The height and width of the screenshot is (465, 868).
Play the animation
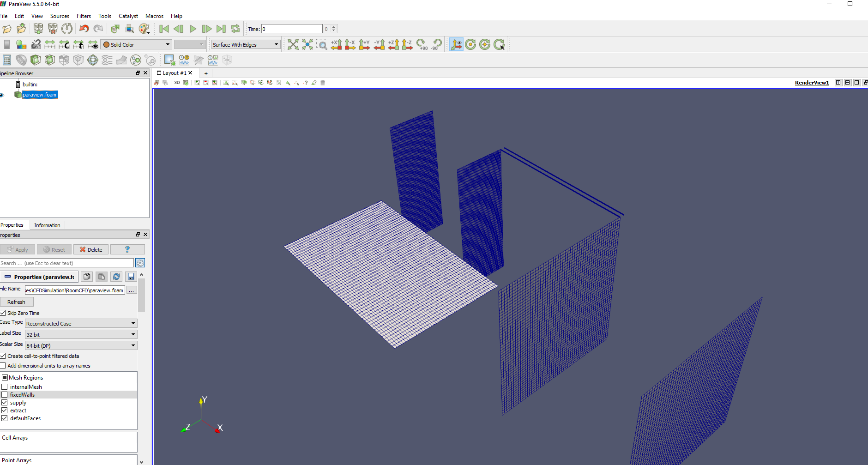point(193,29)
